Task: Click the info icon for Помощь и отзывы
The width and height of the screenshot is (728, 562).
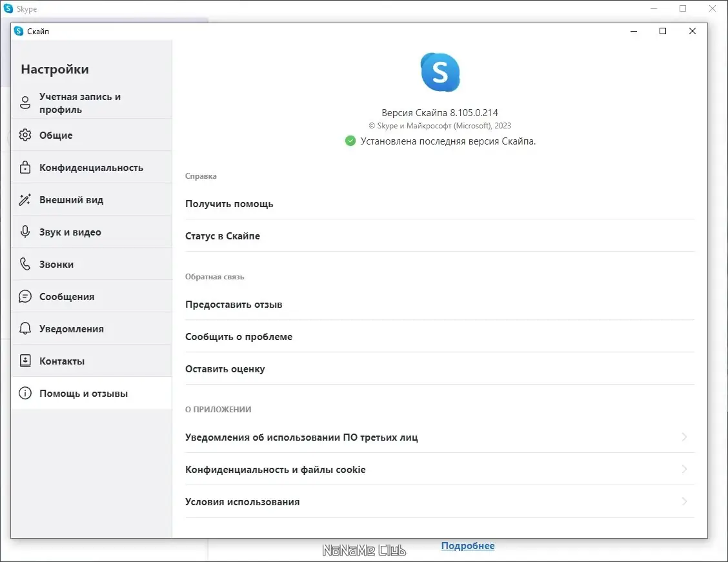Action: tap(25, 393)
